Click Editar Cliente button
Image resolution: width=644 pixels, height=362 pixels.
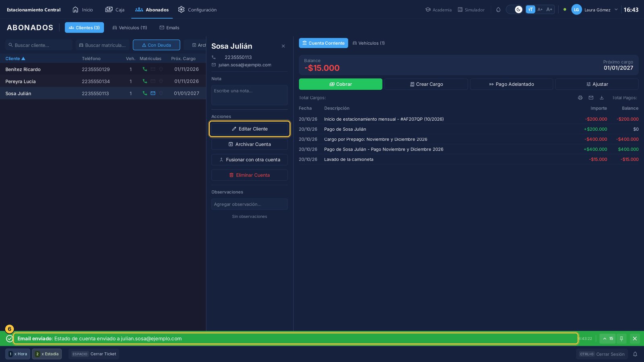pos(250,129)
